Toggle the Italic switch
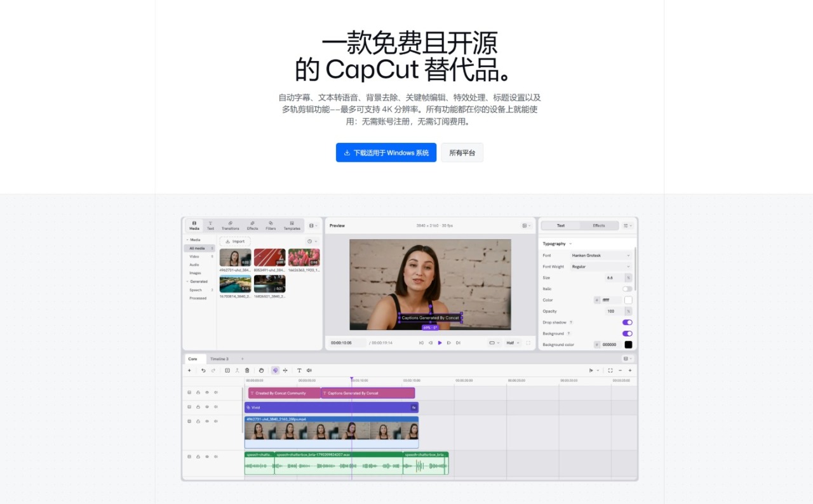Screen dimensions: 813x504 click(x=628, y=289)
